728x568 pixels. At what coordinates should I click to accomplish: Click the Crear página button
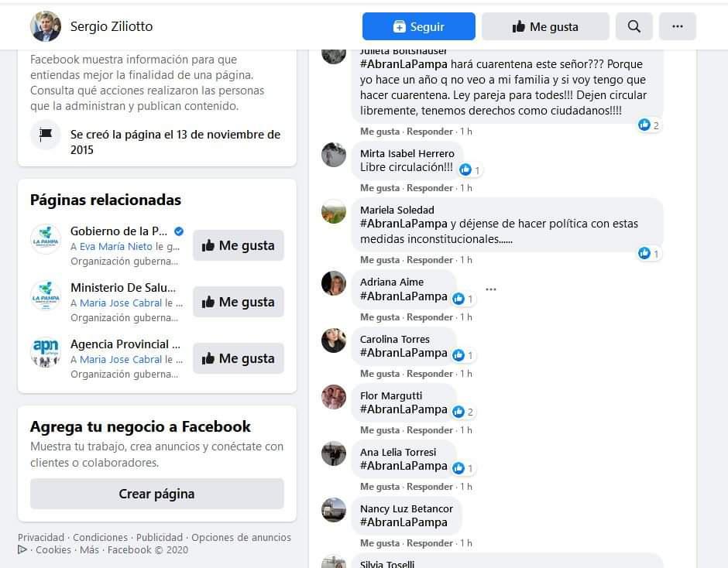(157, 494)
